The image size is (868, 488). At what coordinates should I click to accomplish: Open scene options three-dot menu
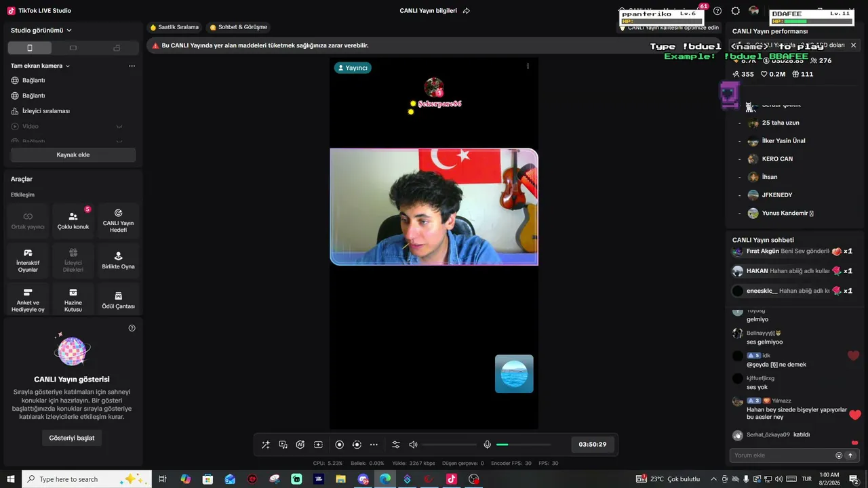(132, 66)
